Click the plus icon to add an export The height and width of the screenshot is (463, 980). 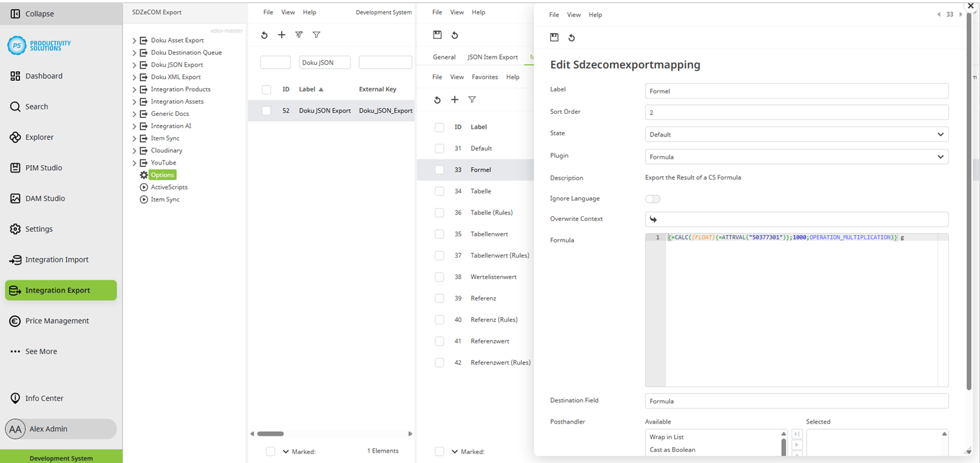click(x=281, y=35)
